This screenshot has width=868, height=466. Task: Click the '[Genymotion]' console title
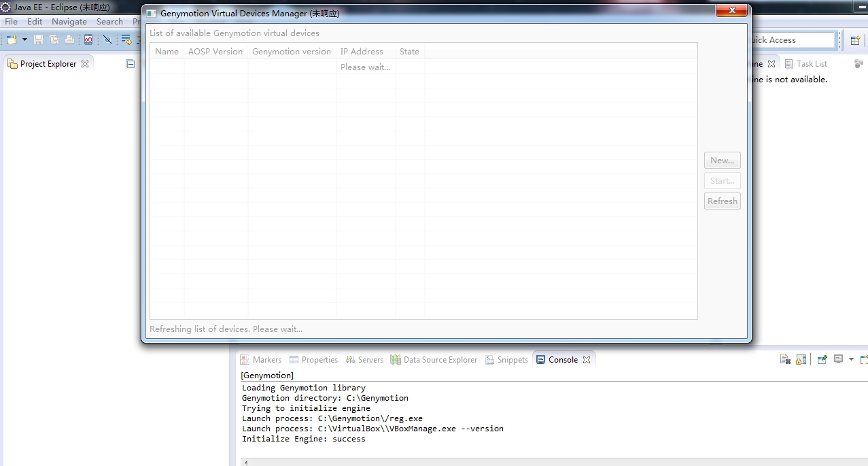[267, 376]
